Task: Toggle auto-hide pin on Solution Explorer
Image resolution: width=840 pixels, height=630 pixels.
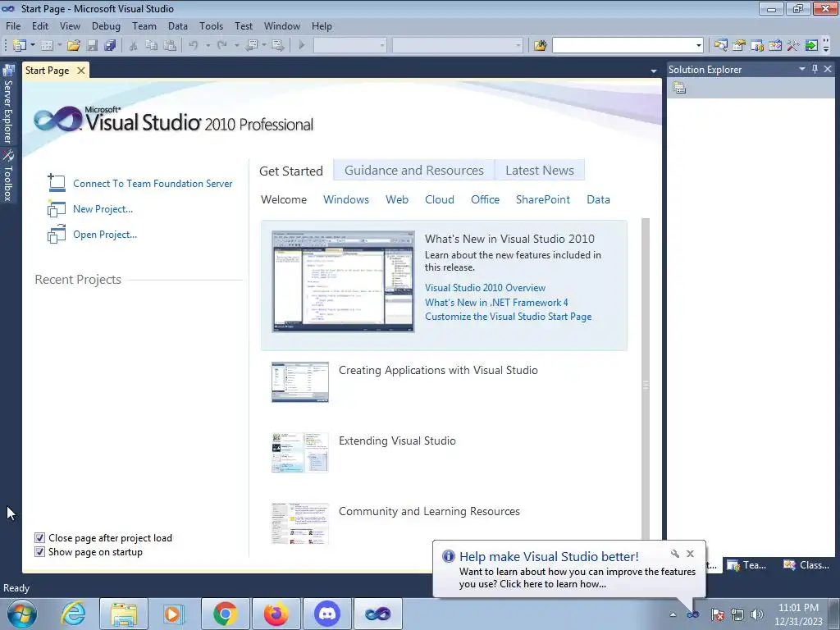Action: point(815,69)
